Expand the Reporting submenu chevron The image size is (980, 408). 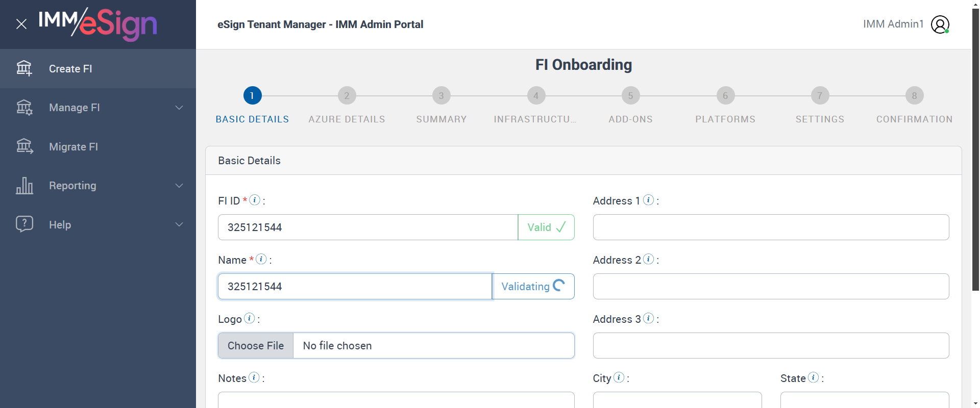(179, 186)
